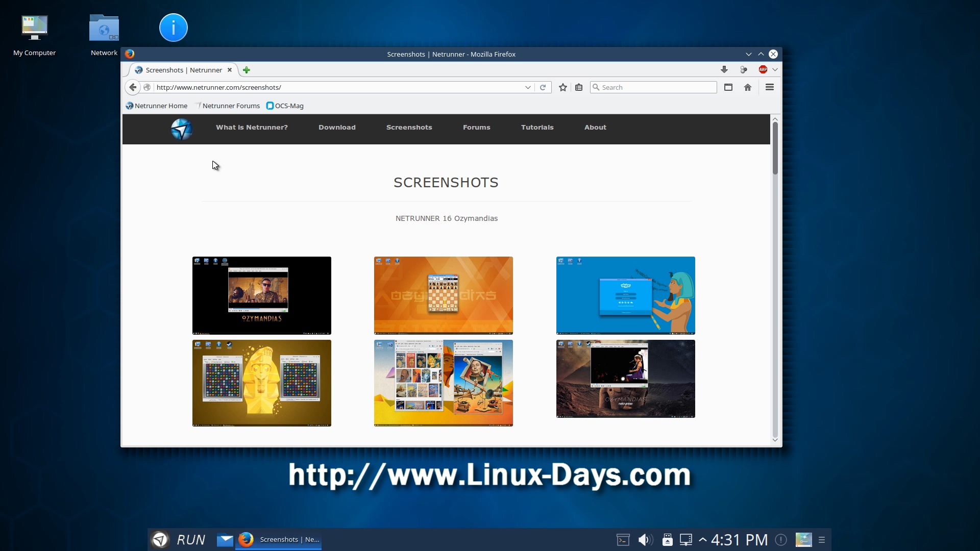The image size is (980, 551).
Task: Click the blue info desktop icon
Action: pyautogui.click(x=174, y=28)
